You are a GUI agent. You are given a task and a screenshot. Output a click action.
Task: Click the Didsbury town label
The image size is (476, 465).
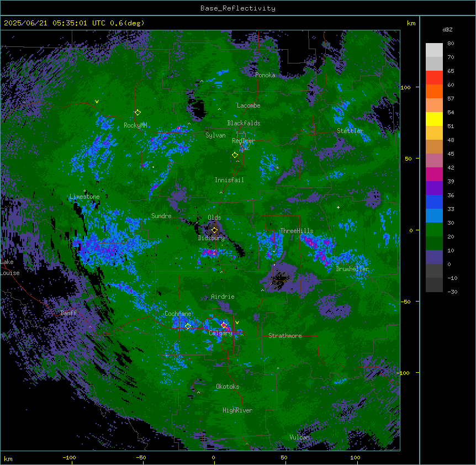211,238
